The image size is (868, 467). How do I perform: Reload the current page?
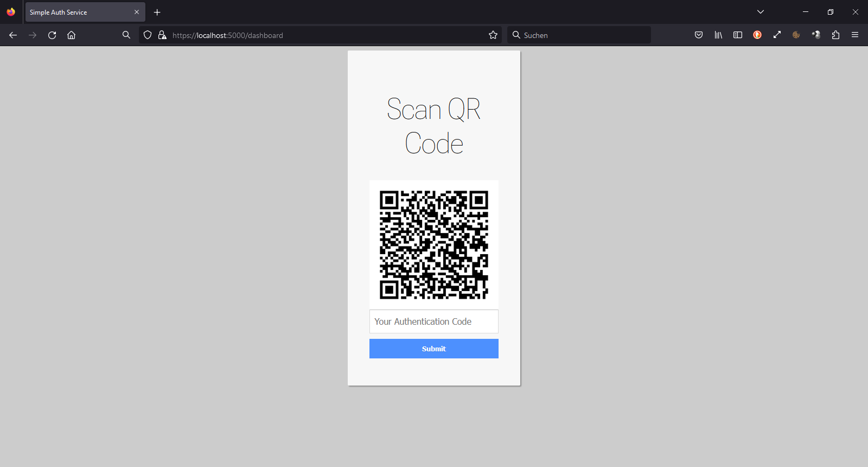click(x=52, y=35)
